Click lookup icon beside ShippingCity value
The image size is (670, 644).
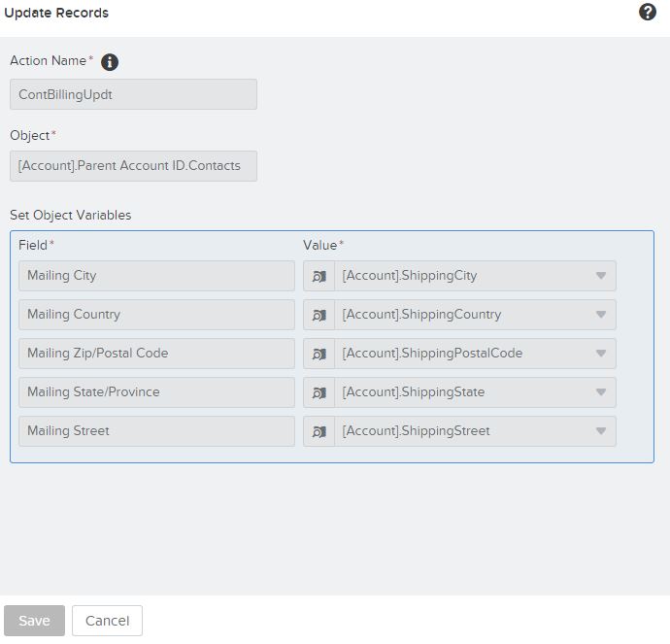(318, 276)
